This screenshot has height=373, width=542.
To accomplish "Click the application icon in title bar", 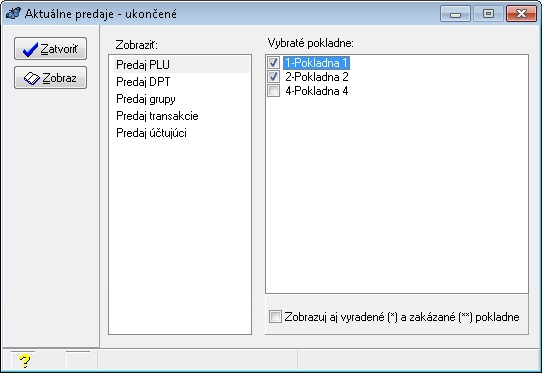I will (x=14, y=13).
